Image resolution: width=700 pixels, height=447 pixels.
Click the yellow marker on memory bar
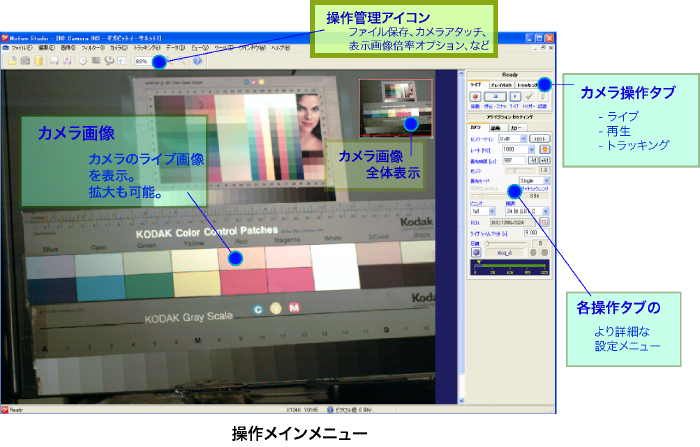coord(479,262)
